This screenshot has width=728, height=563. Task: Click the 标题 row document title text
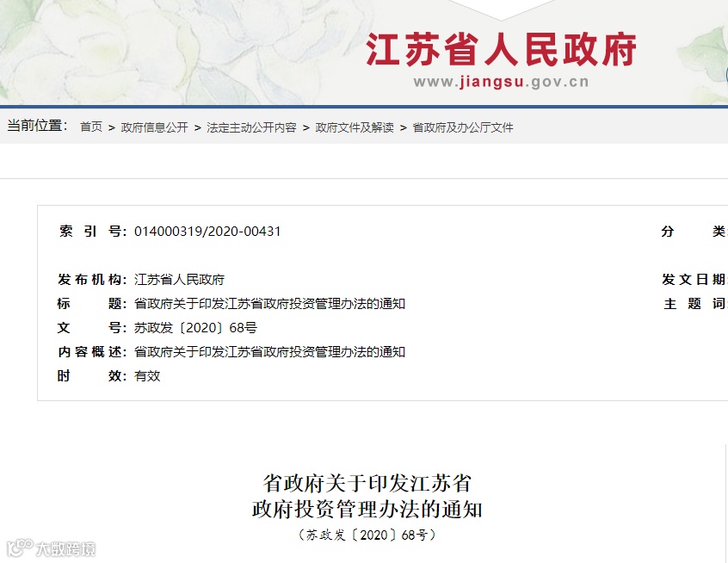[269, 304]
